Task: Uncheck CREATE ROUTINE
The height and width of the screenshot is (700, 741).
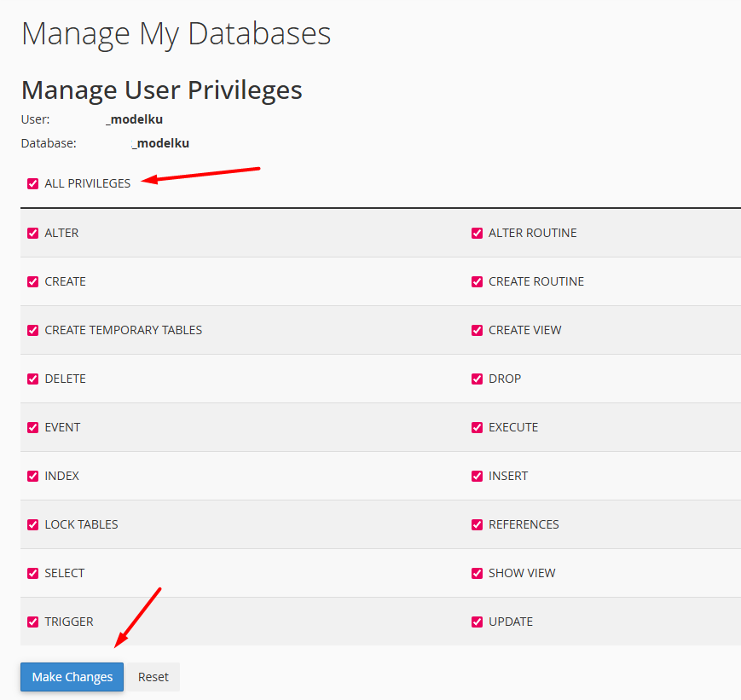Action: (477, 281)
